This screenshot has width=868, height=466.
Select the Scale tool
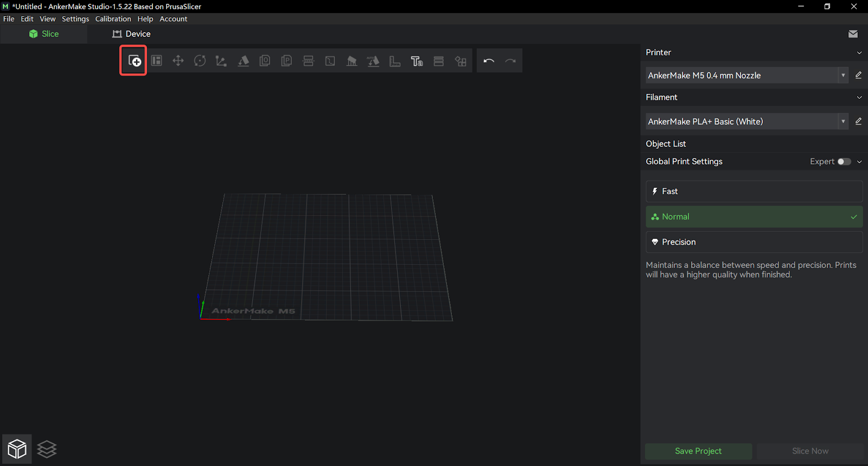[221, 61]
